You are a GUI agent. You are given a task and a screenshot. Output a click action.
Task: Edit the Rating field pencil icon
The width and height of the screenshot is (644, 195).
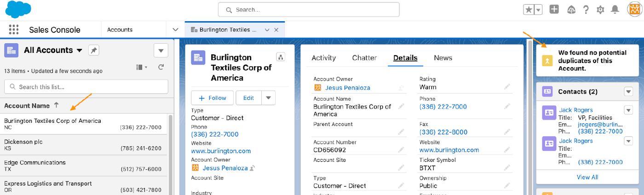click(507, 86)
